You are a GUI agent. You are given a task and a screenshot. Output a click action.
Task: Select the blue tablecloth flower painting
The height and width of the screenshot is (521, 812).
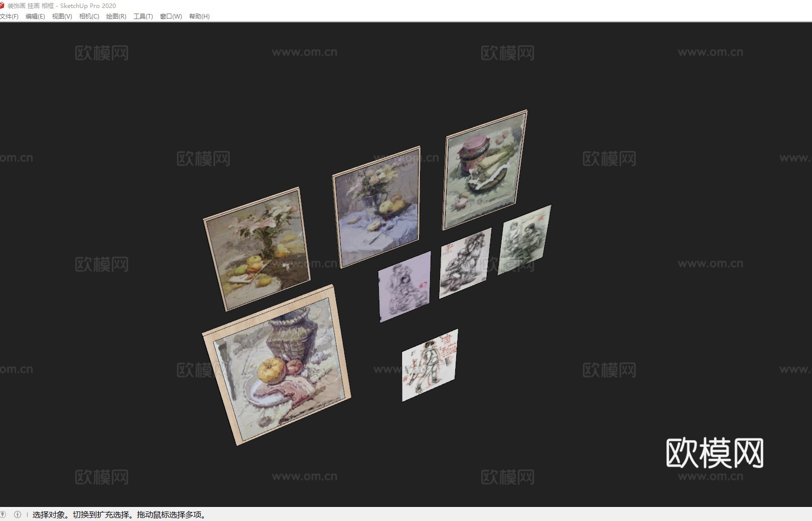point(376,207)
